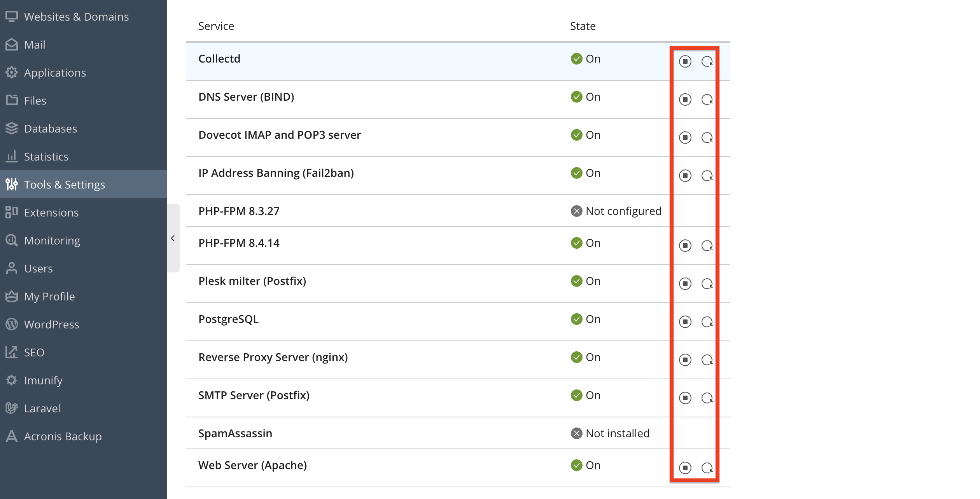The width and height of the screenshot is (980, 499).
Task: Select the SpamAssassin row text
Action: 235,433
